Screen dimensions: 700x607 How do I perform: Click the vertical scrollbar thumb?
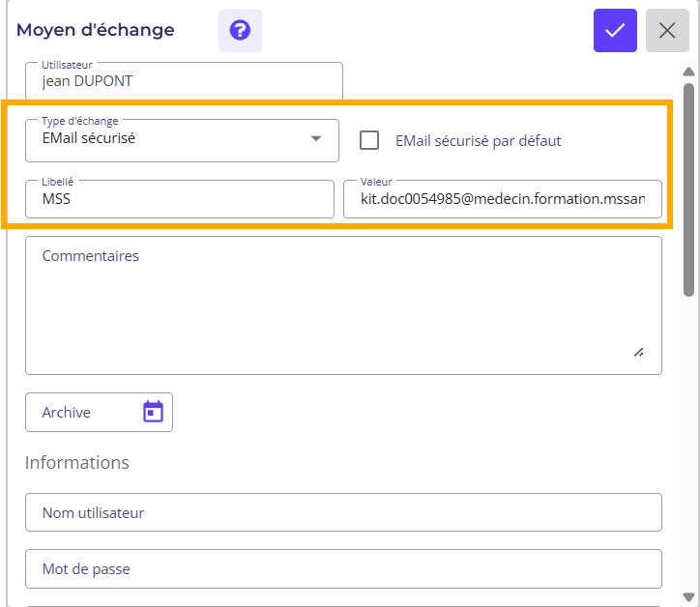[688, 188]
